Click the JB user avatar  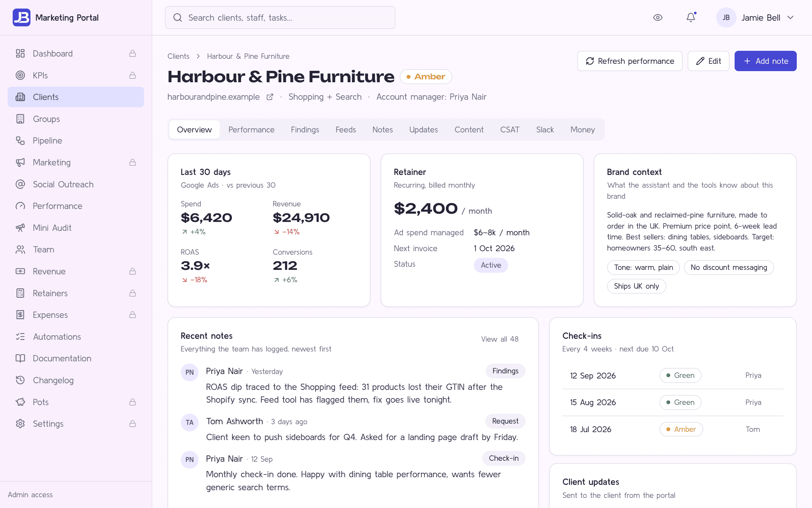coord(726,17)
